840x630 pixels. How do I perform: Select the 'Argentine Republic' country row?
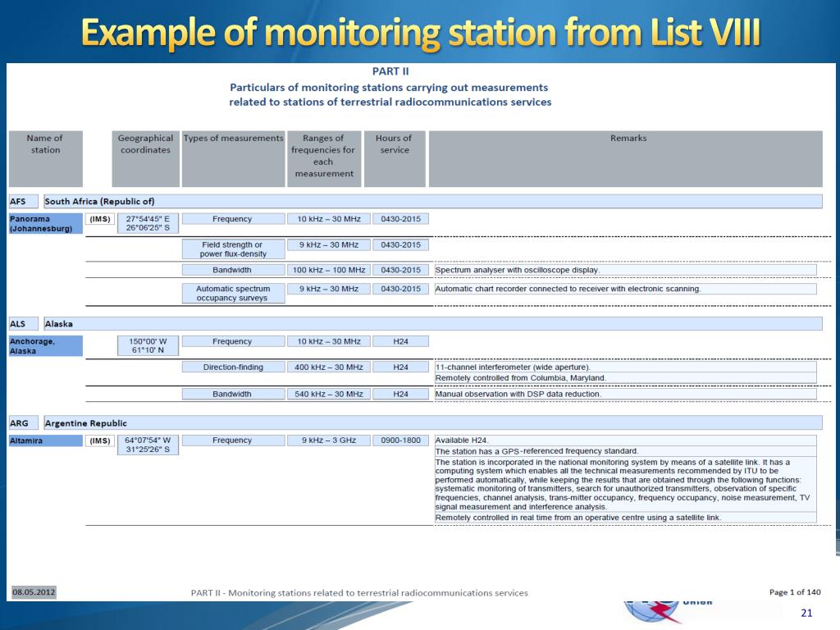[433, 423]
